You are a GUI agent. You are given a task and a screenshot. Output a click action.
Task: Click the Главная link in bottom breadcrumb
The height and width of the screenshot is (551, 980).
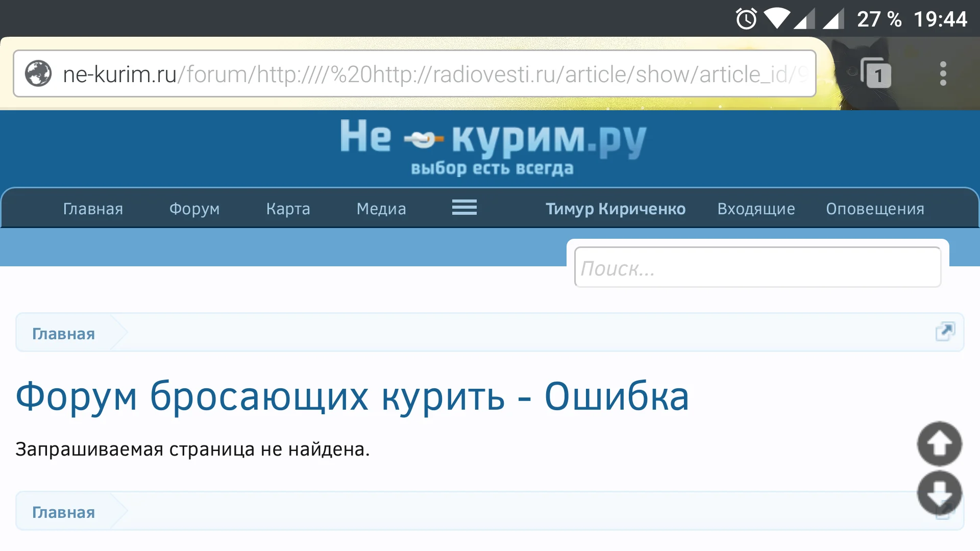pyautogui.click(x=63, y=512)
